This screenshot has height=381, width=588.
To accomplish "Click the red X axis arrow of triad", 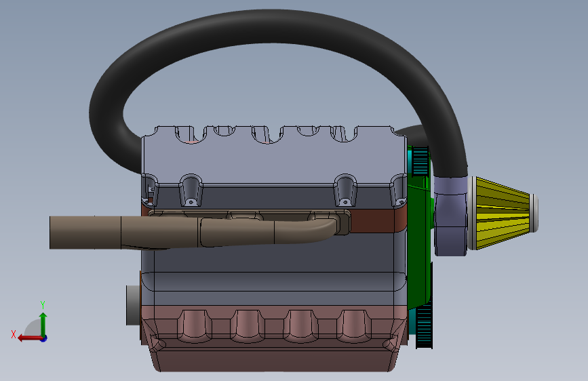I will (30, 338).
